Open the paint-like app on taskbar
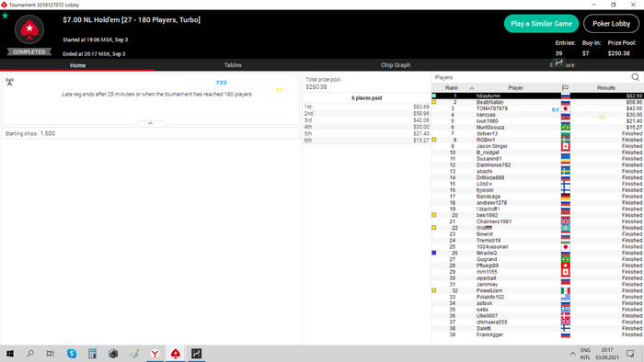The height and width of the screenshot is (362, 644). (134, 354)
